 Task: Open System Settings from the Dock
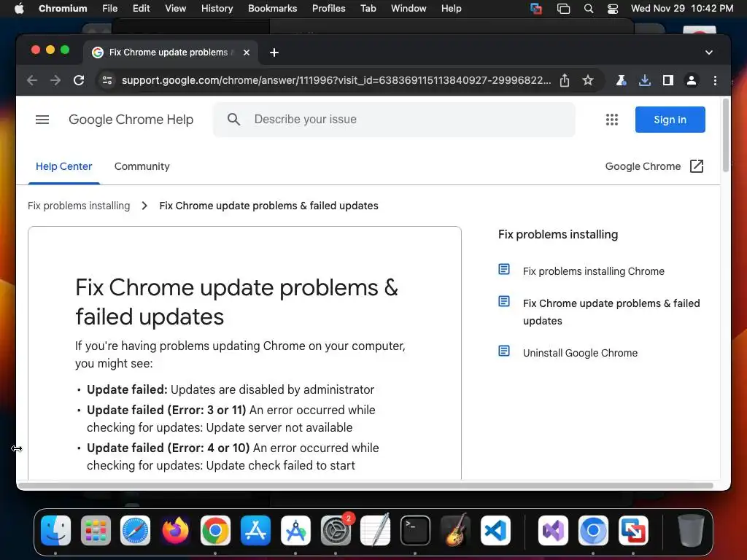click(336, 530)
